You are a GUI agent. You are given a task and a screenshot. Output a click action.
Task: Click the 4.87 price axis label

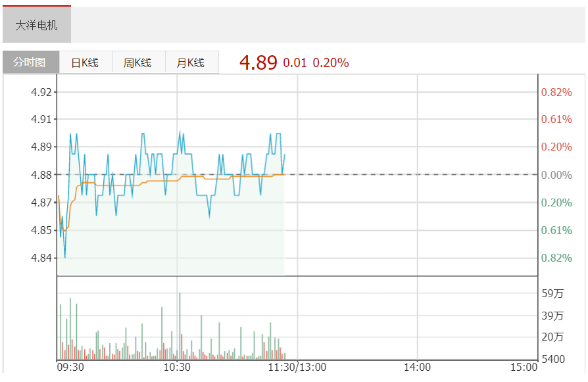point(41,203)
